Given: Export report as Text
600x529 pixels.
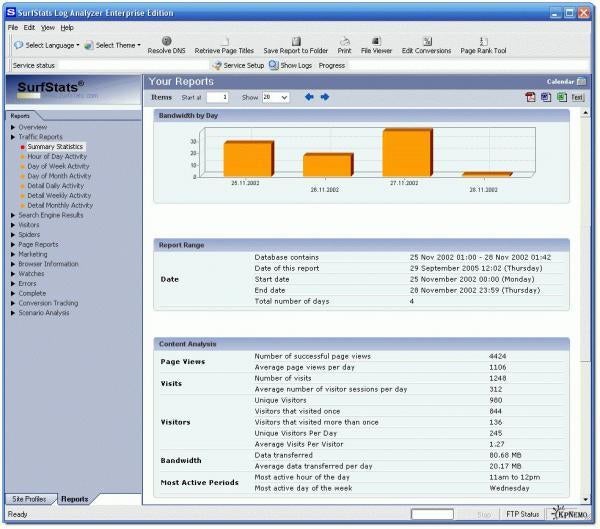Looking at the screenshot, I should (577, 97).
